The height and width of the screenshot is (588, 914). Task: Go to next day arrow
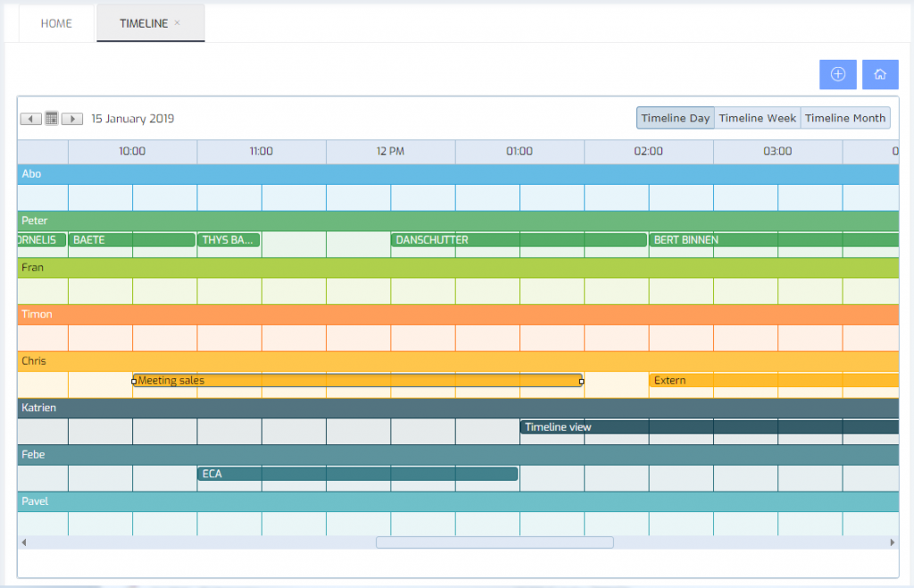pyautogui.click(x=72, y=119)
